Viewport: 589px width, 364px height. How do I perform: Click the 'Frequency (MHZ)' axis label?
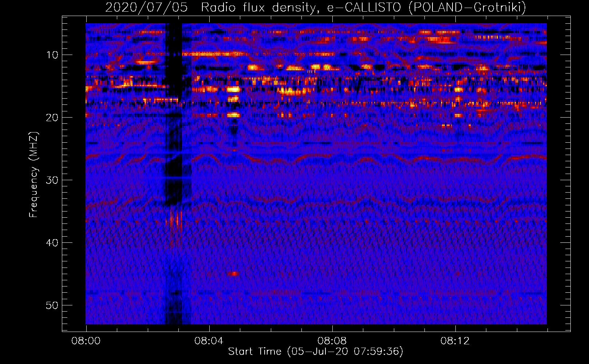(33, 175)
